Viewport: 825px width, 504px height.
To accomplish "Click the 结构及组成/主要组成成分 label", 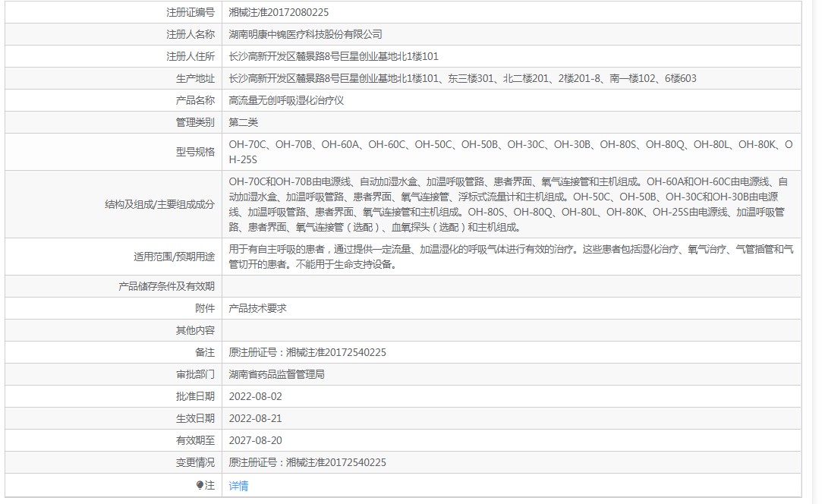I will click(159, 204).
